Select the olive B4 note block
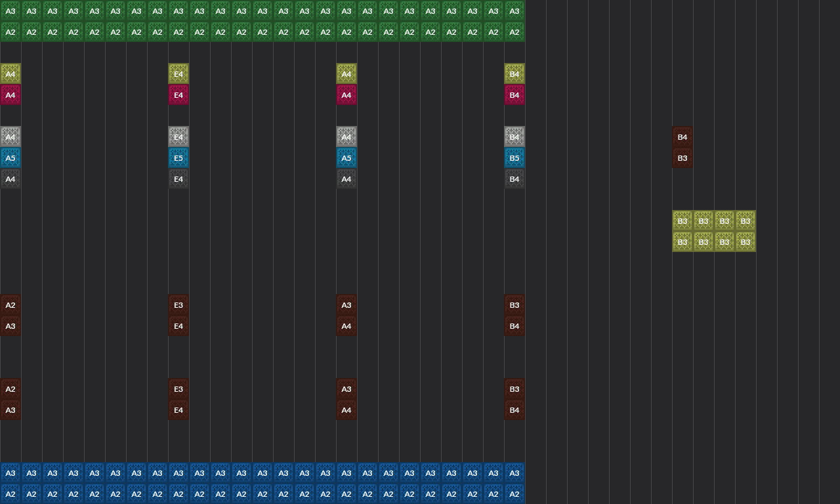 point(514,73)
